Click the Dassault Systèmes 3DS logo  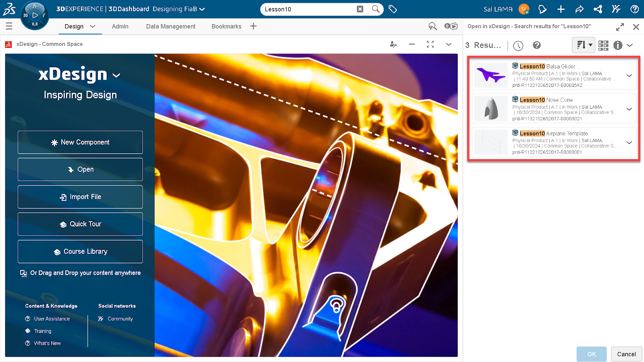point(9,9)
